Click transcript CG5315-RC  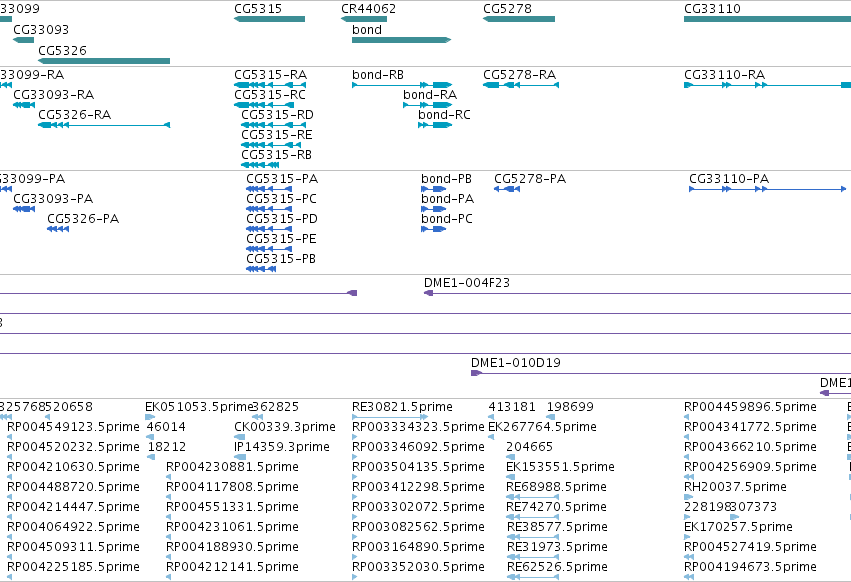coord(270,94)
